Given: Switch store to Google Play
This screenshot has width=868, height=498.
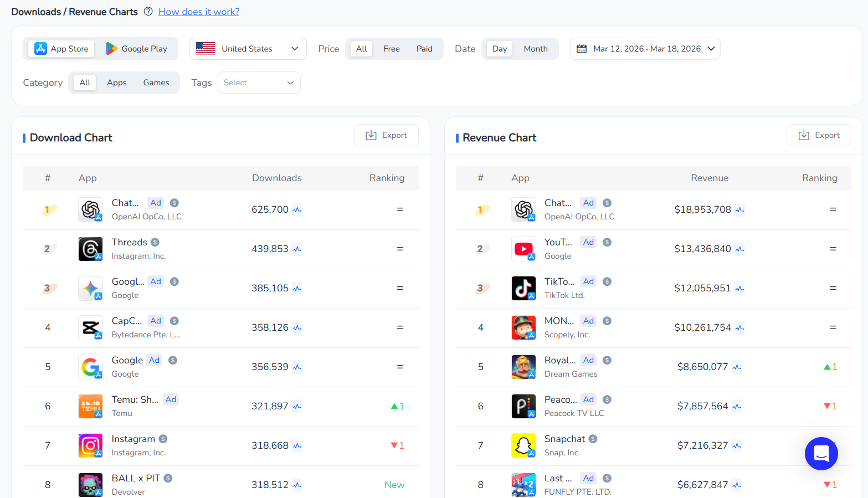Looking at the screenshot, I should 136,48.
